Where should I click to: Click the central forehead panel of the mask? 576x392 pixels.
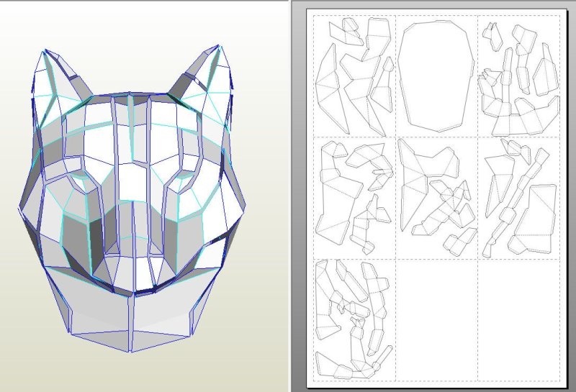(130, 122)
